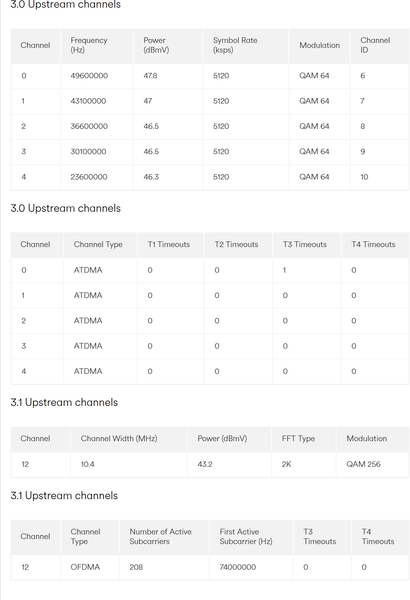Click the Frequency (Hz) column header
The height and width of the screenshot is (600, 410).
[89, 45]
